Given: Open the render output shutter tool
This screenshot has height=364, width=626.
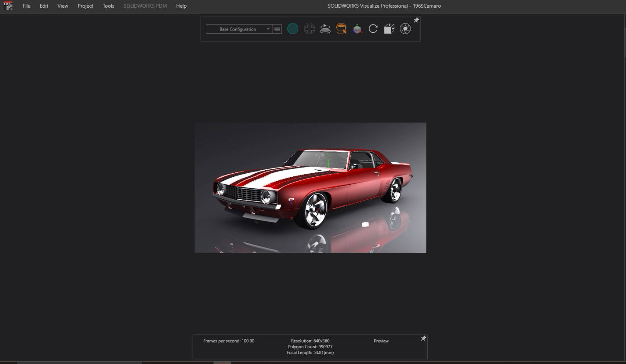Looking at the screenshot, I should (405, 29).
